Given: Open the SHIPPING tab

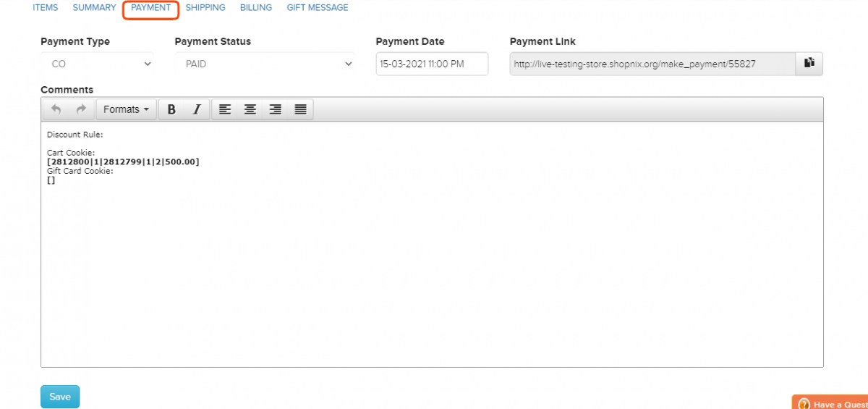Looking at the screenshot, I should tap(205, 7).
